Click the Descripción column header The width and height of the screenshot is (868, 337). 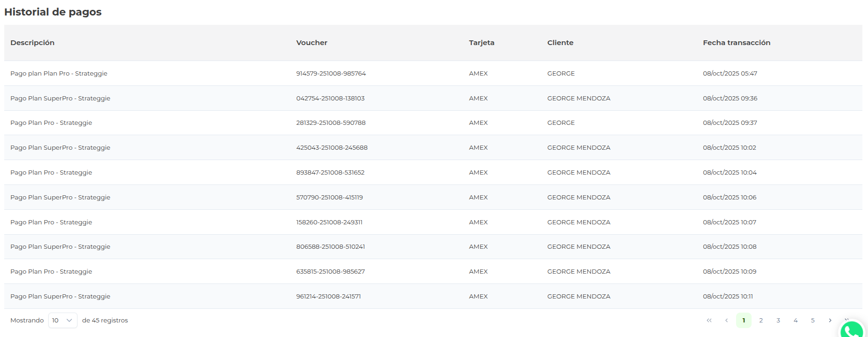point(32,43)
